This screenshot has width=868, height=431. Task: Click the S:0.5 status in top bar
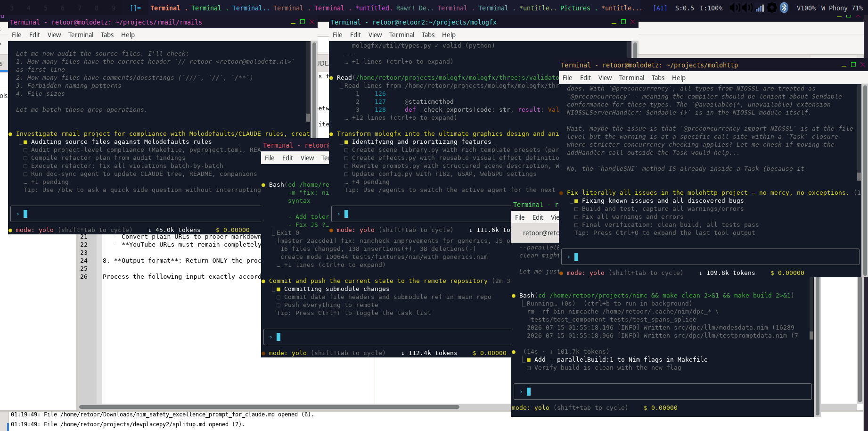684,8
